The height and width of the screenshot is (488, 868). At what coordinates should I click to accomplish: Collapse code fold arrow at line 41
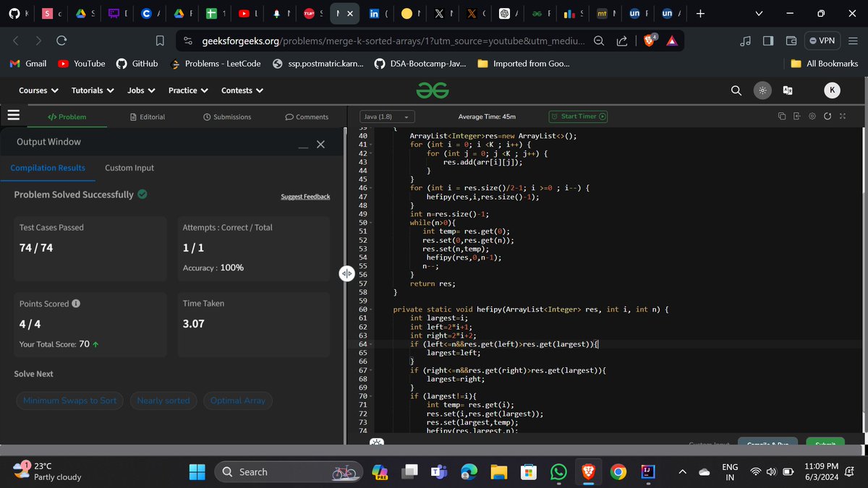pos(372,145)
